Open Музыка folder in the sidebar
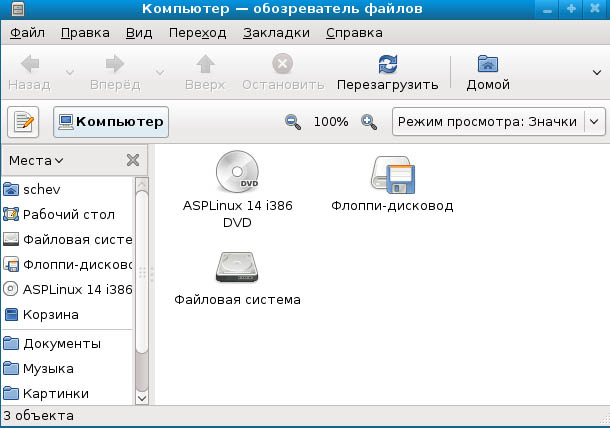The width and height of the screenshot is (610, 428). coord(67,368)
